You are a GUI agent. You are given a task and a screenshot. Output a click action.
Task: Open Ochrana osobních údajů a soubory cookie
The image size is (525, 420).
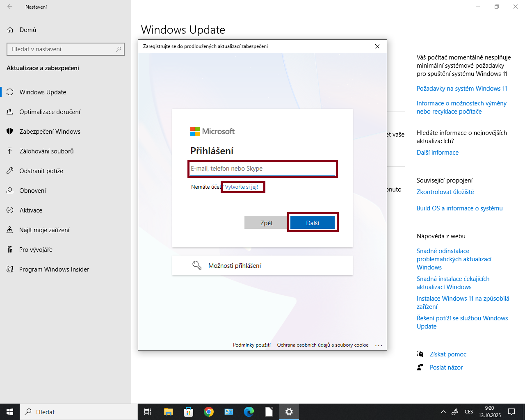323,345
